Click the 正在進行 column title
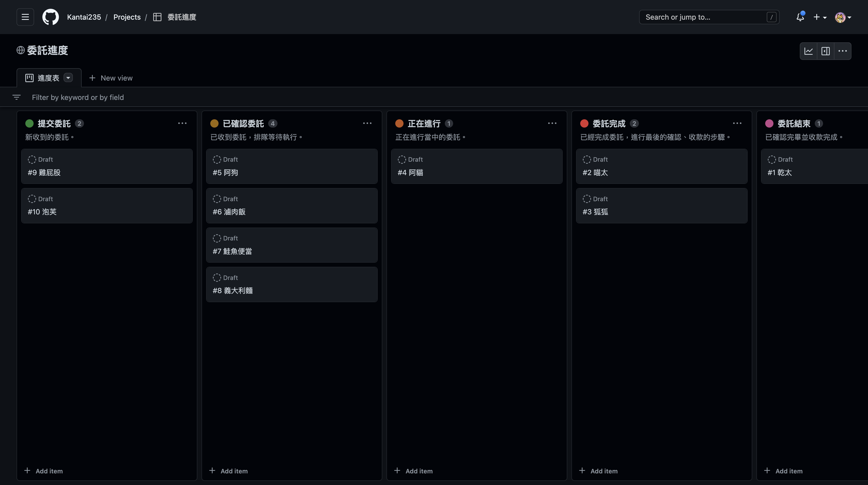 (x=424, y=124)
